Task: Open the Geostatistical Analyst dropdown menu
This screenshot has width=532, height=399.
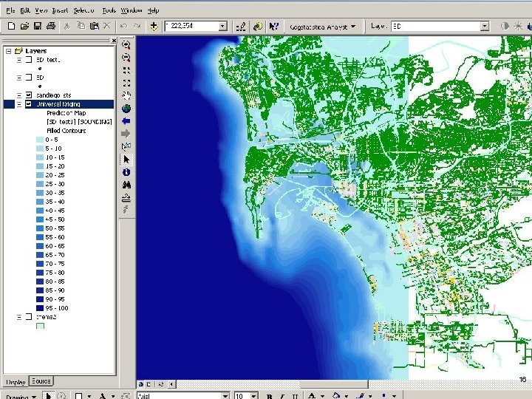Action: [x=322, y=27]
